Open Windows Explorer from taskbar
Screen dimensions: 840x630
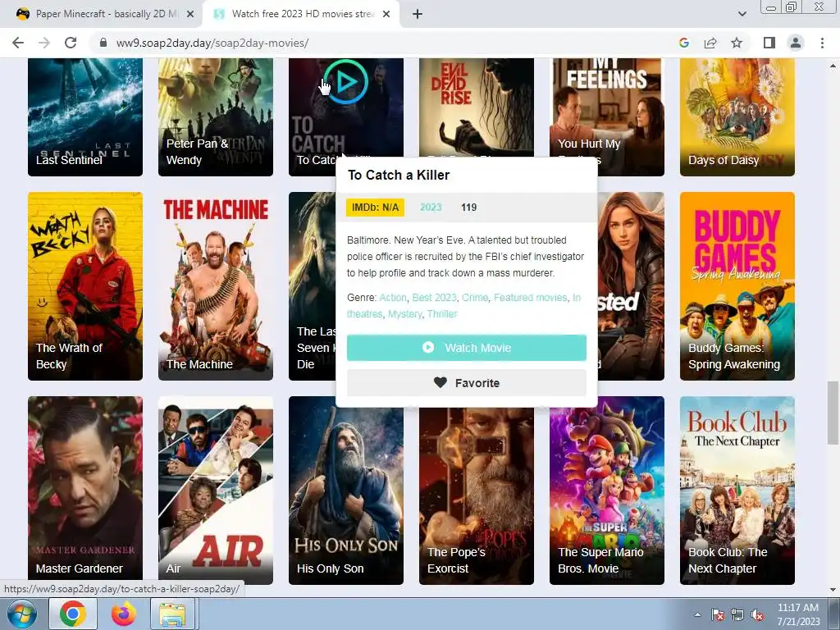click(172, 614)
